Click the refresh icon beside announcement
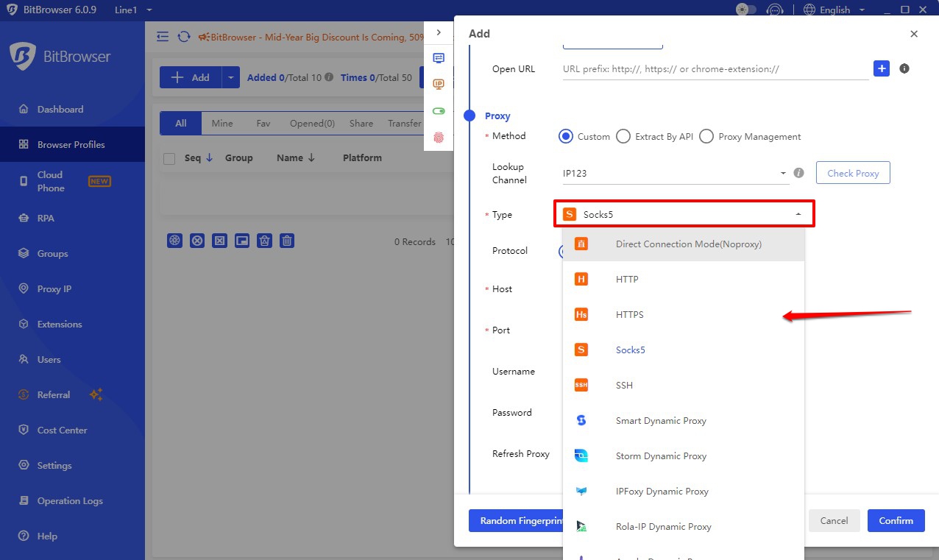The width and height of the screenshot is (939, 560). pos(183,37)
